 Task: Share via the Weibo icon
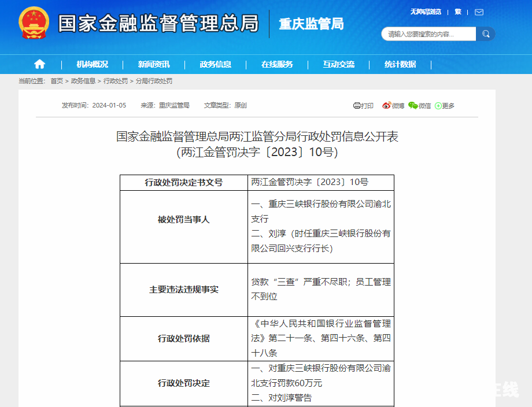click(x=386, y=105)
